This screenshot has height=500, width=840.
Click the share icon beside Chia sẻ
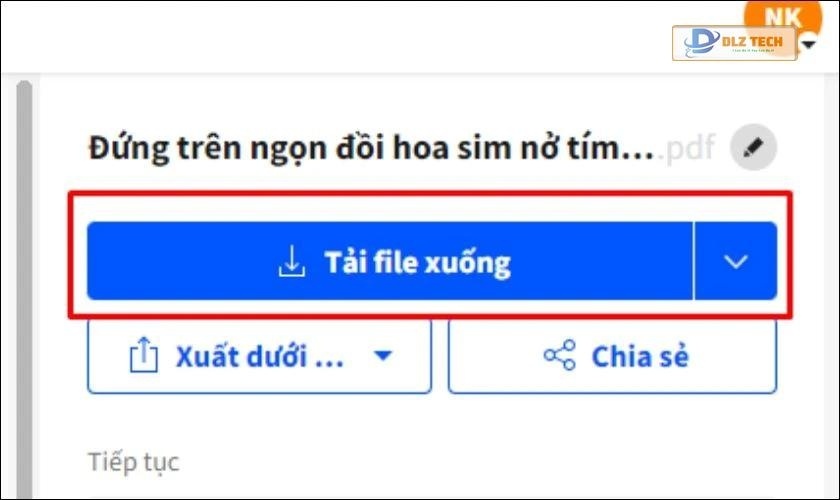tap(559, 356)
